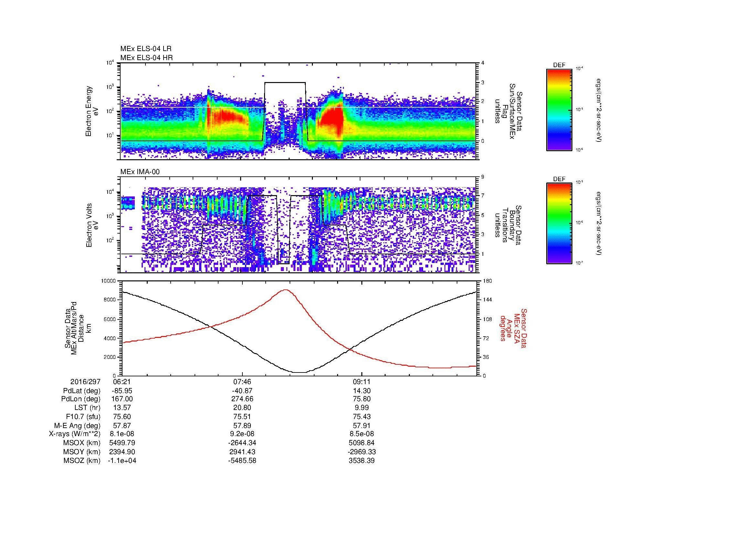Viewport: 756px width, 534px height.
Task: Click the F10.7 value '75.60'
Action: 122,417
